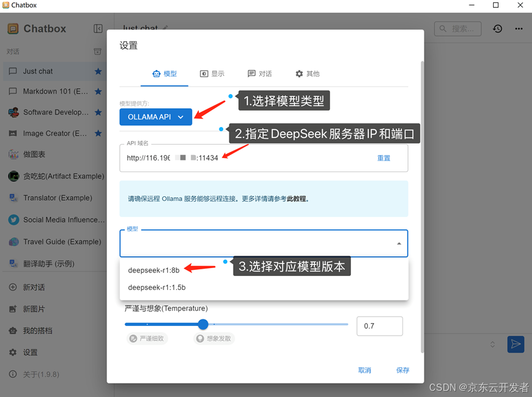Click the 翻译助手 (示例) icon
This screenshot has height=397, width=532.
click(x=13, y=264)
